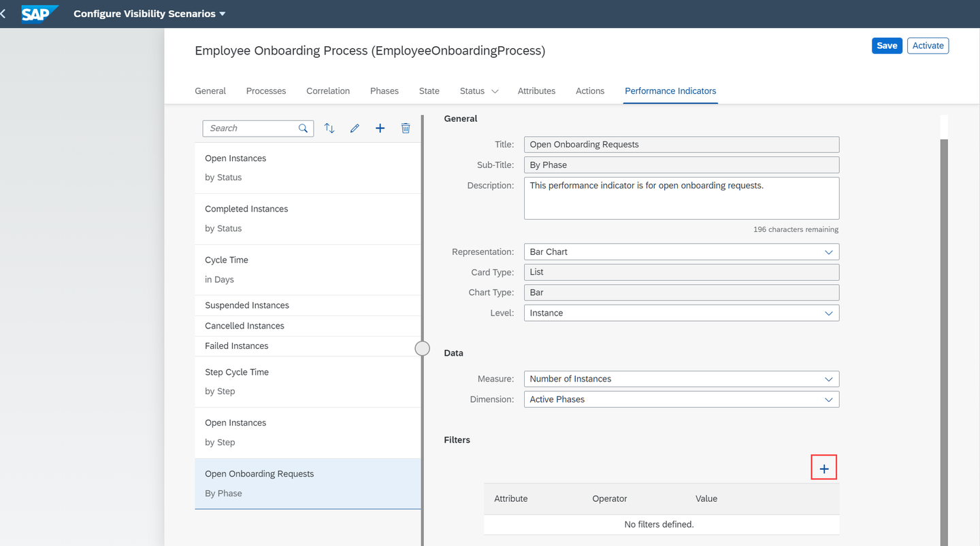This screenshot has width=980, height=546.
Task: Select Open Instances by Status indicator
Action: click(x=308, y=168)
